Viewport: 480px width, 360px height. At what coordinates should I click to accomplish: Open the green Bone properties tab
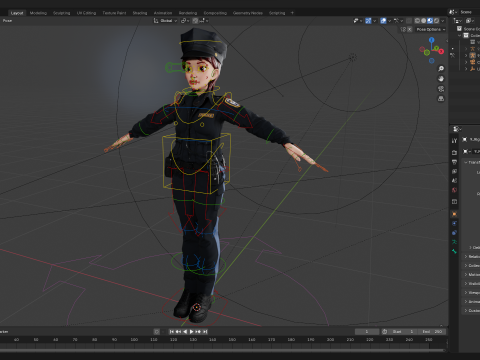pos(454,251)
